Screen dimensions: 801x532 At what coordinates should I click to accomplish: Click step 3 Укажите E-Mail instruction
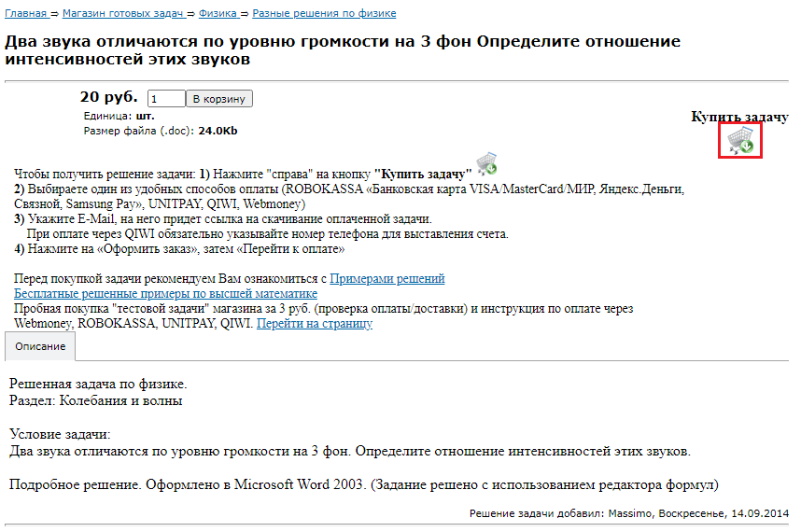[223, 219]
